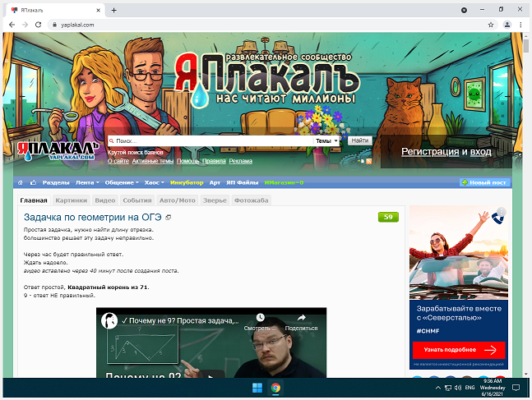Open ИМагазин=0 link
This screenshot has width=532, height=400.
284,182
